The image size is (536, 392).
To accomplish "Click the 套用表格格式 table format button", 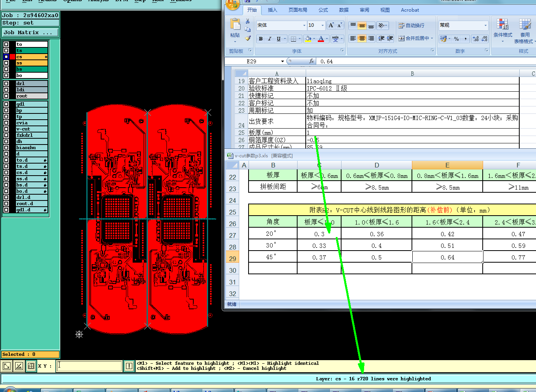I will [x=525, y=31].
